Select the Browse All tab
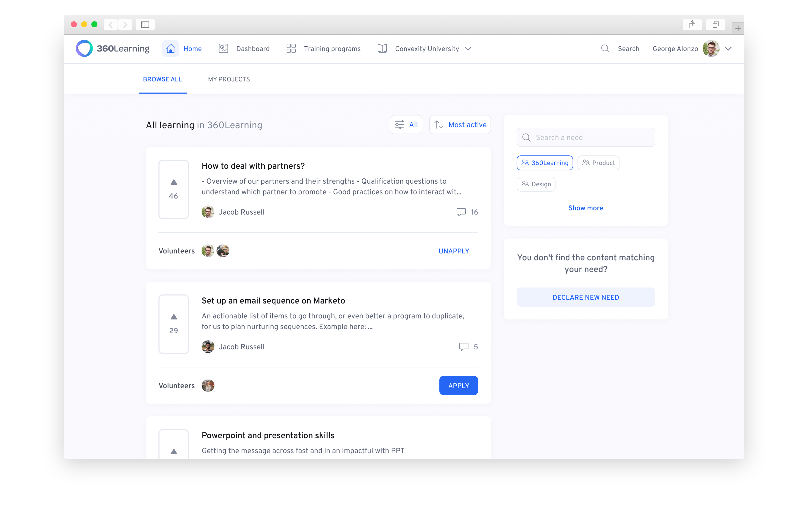Screen dimensions: 812x507 tap(162, 79)
